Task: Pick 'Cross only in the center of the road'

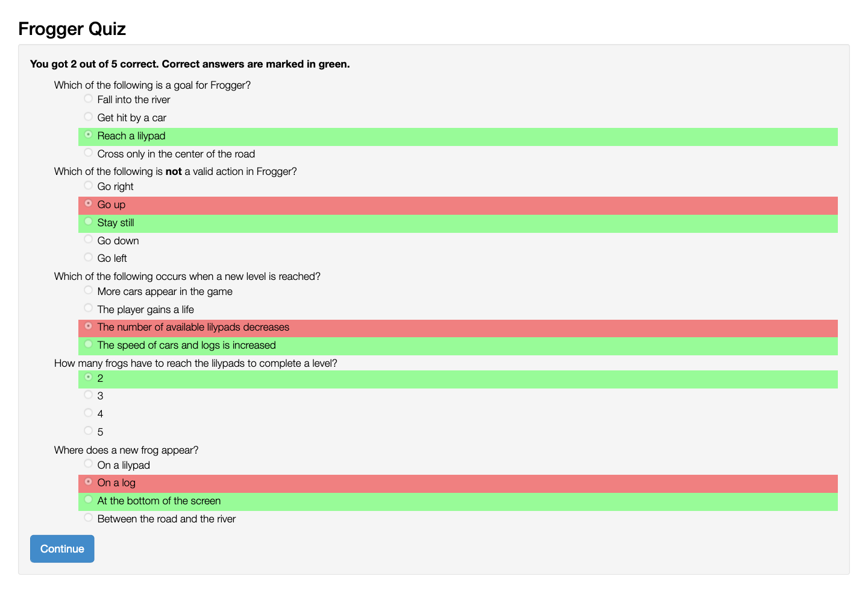Action: click(x=89, y=153)
